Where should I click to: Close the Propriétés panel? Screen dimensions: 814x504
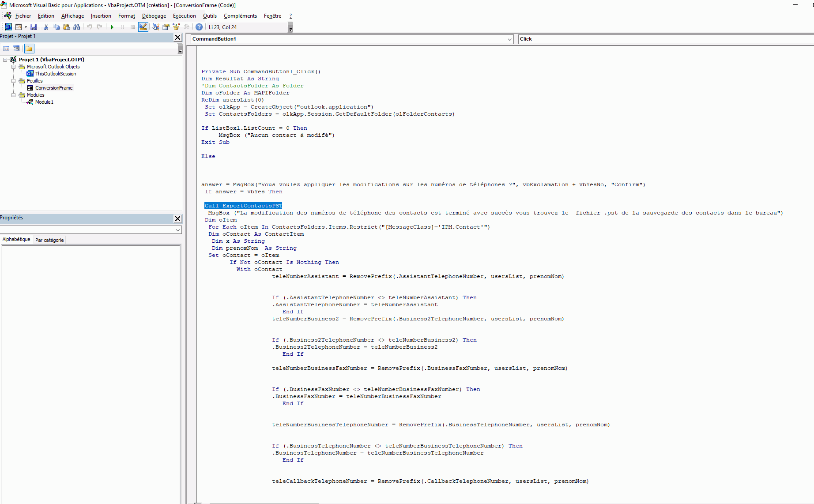pos(177,218)
